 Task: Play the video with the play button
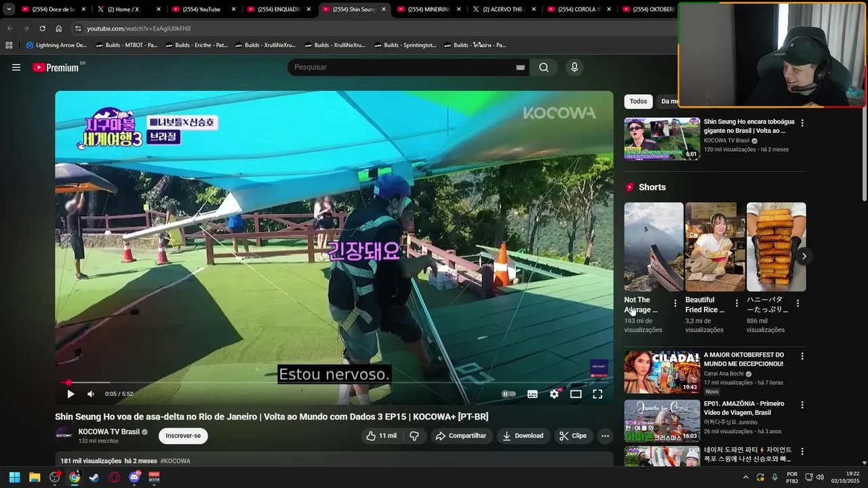click(x=71, y=394)
